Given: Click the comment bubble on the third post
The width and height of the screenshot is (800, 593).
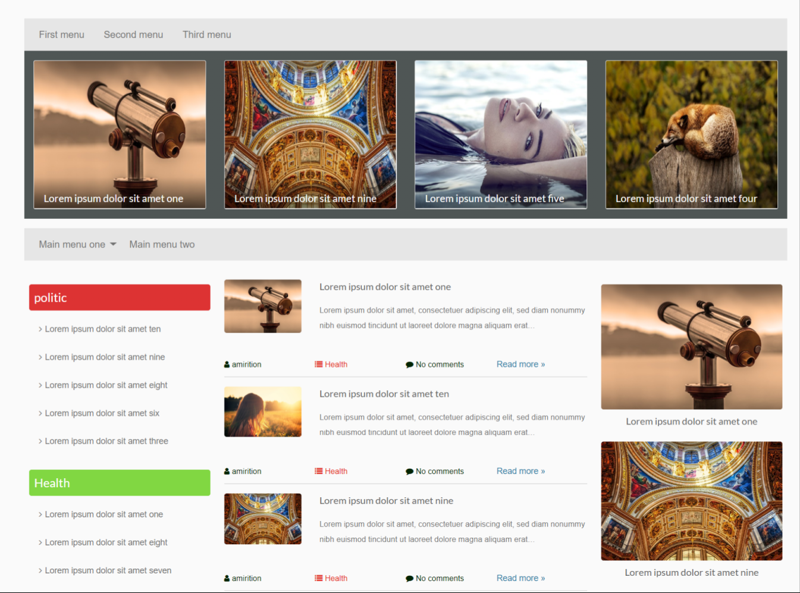Looking at the screenshot, I should [x=409, y=578].
